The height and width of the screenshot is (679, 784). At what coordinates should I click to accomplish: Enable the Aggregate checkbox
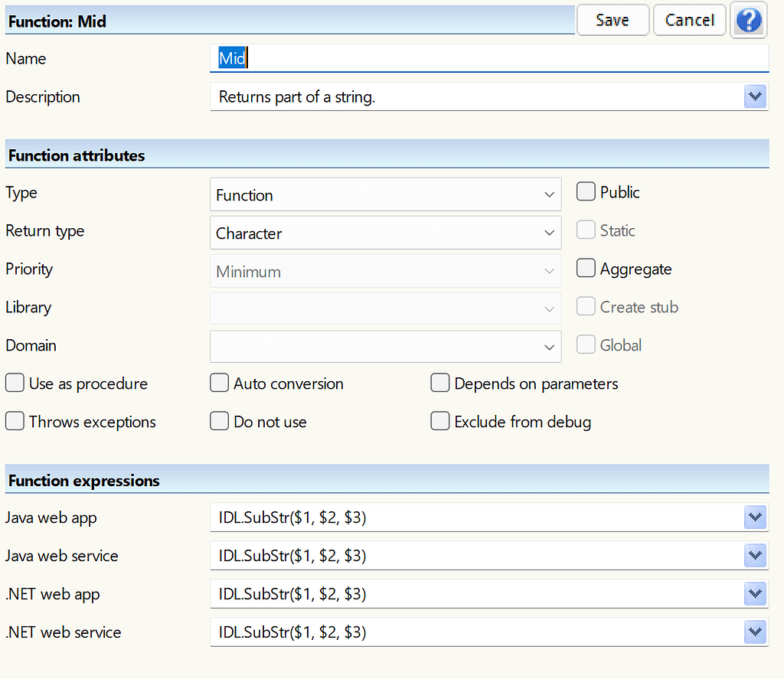point(586,268)
